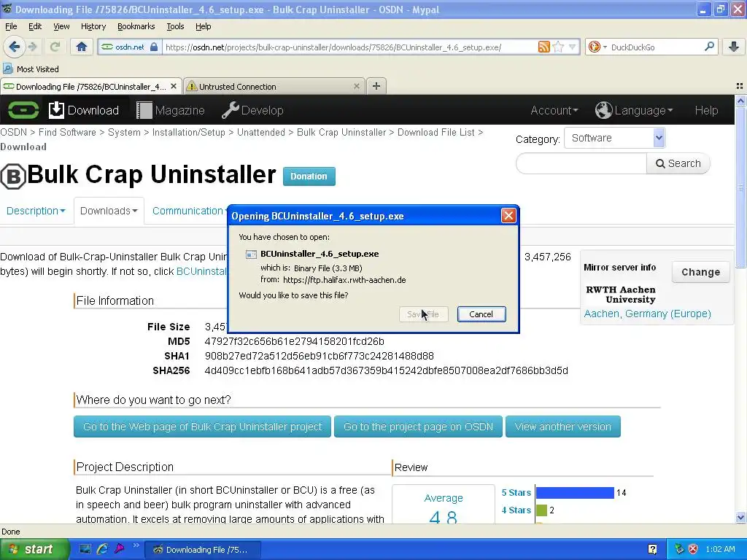
Task: Click the help question mark taskbar icon
Action: [652, 549]
